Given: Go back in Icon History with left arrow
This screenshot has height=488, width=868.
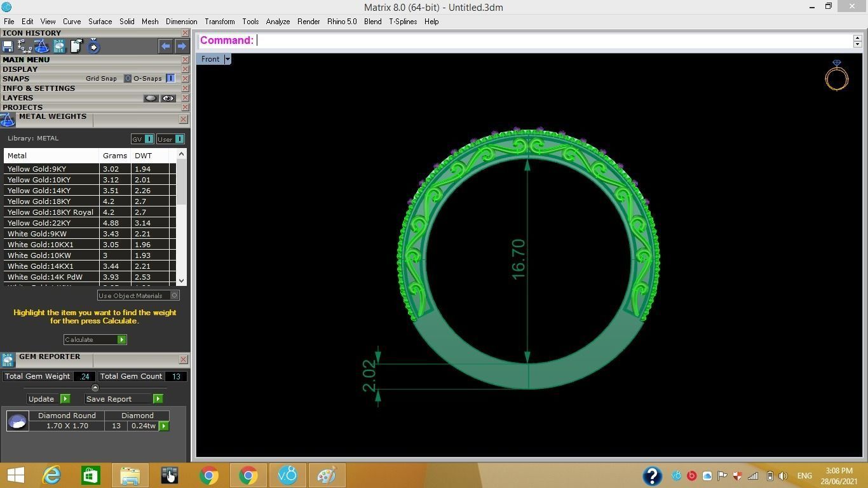Looking at the screenshot, I should click(x=166, y=46).
